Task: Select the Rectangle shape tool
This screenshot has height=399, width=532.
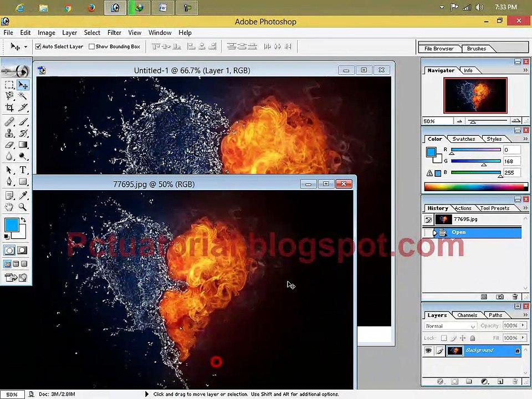Action: coord(23,181)
